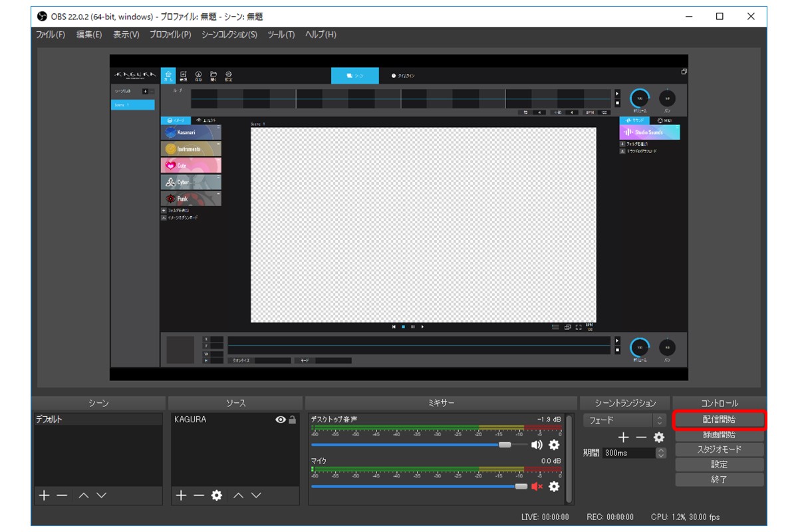Select the Studio Sounds folder in preview
The height and width of the screenshot is (532, 798).
(x=650, y=132)
